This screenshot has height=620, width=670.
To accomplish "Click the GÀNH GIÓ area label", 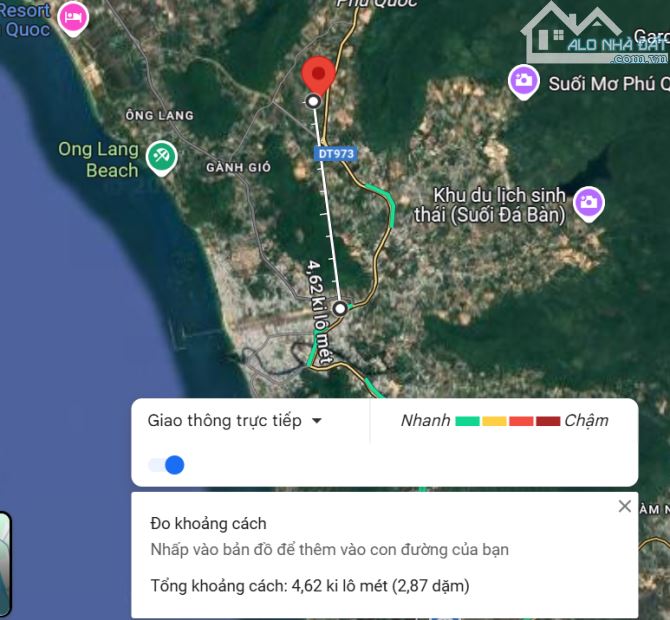I will pos(238,167).
